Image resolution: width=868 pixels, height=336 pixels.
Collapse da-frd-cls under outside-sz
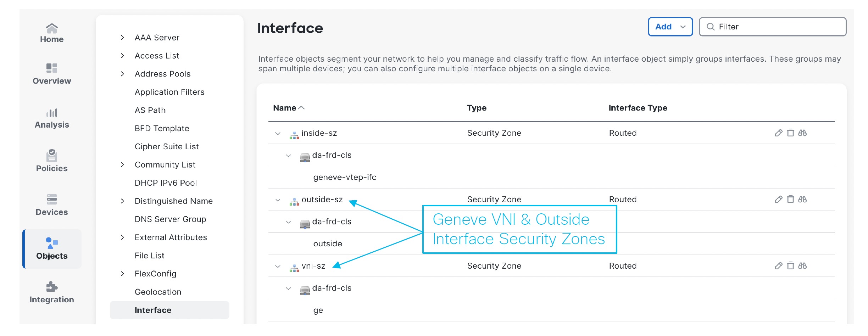289,222
